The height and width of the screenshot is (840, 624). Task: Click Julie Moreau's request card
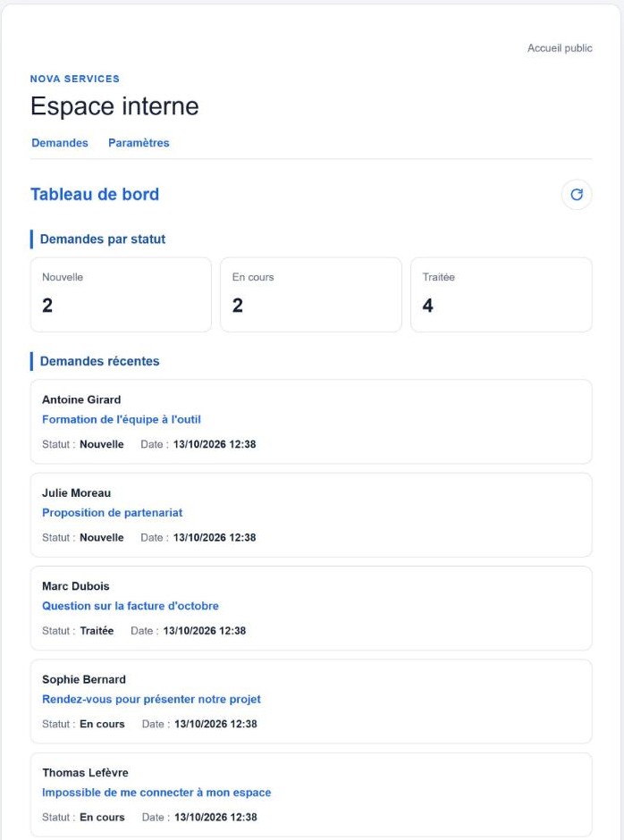click(311, 515)
